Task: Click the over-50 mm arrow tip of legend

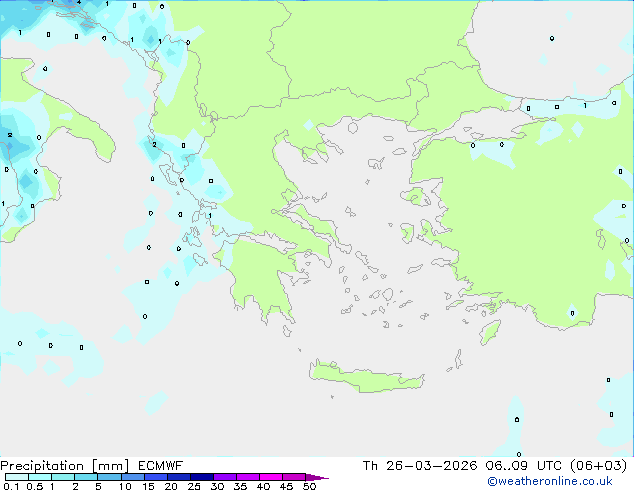Action: tap(317, 477)
